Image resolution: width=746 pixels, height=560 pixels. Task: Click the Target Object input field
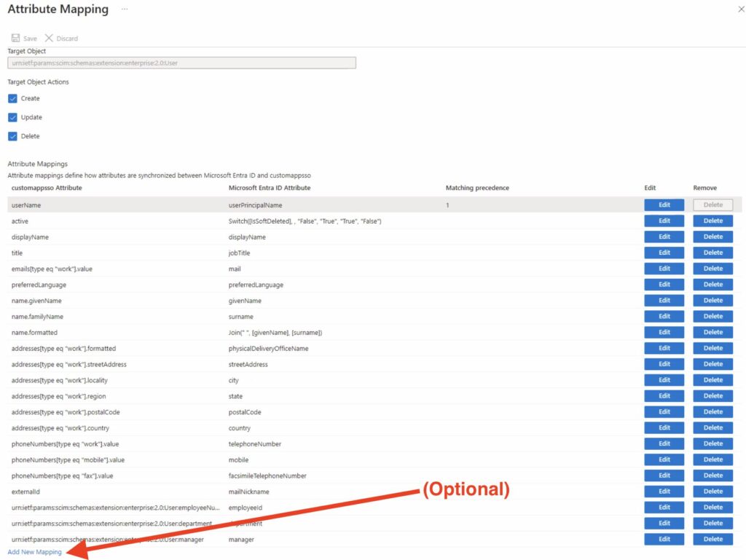(181, 63)
